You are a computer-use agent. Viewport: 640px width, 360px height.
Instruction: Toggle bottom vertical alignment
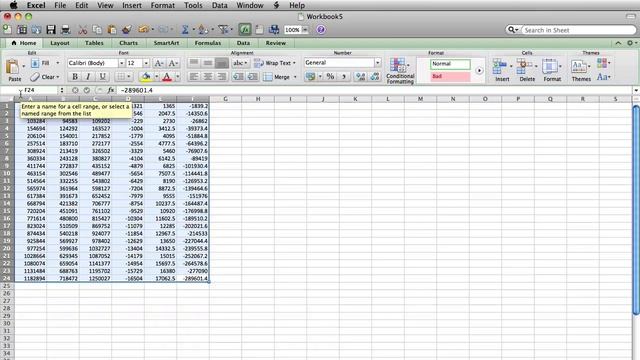(222, 63)
